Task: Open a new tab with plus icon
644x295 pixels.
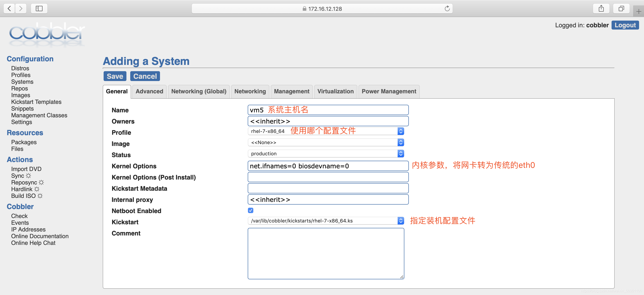Action: pyautogui.click(x=638, y=11)
